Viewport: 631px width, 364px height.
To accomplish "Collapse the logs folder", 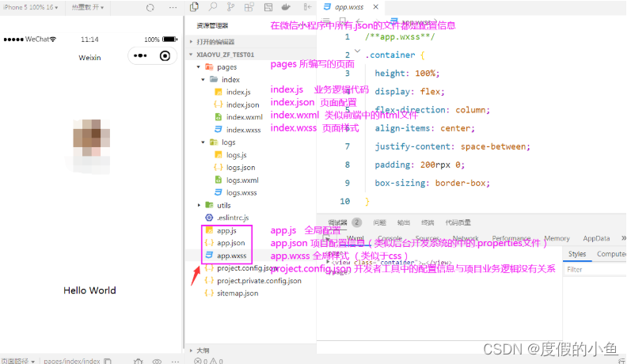I will 203,142.
